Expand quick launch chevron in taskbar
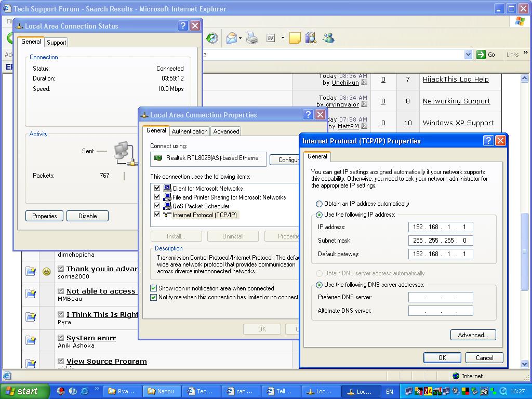 (97, 389)
